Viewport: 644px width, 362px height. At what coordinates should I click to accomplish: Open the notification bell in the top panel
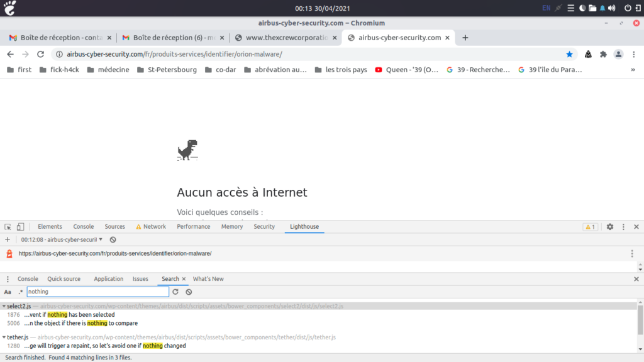pyautogui.click(x=602, y=8)
